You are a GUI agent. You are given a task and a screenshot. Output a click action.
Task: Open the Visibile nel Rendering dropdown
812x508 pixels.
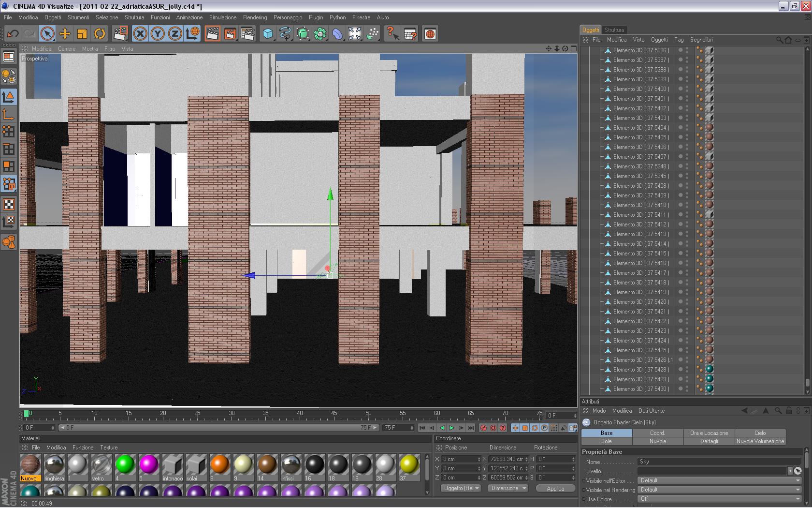tap(719, 490)
